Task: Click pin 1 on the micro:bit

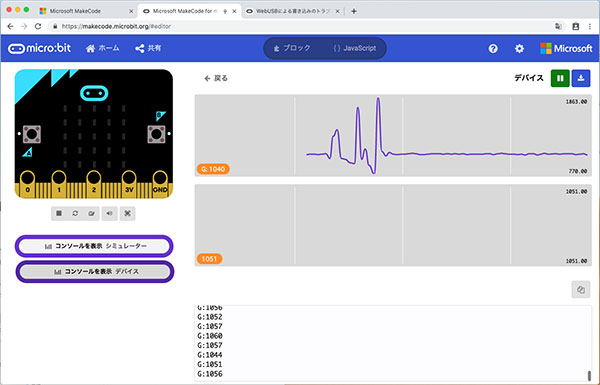Action: pos(59,184)
